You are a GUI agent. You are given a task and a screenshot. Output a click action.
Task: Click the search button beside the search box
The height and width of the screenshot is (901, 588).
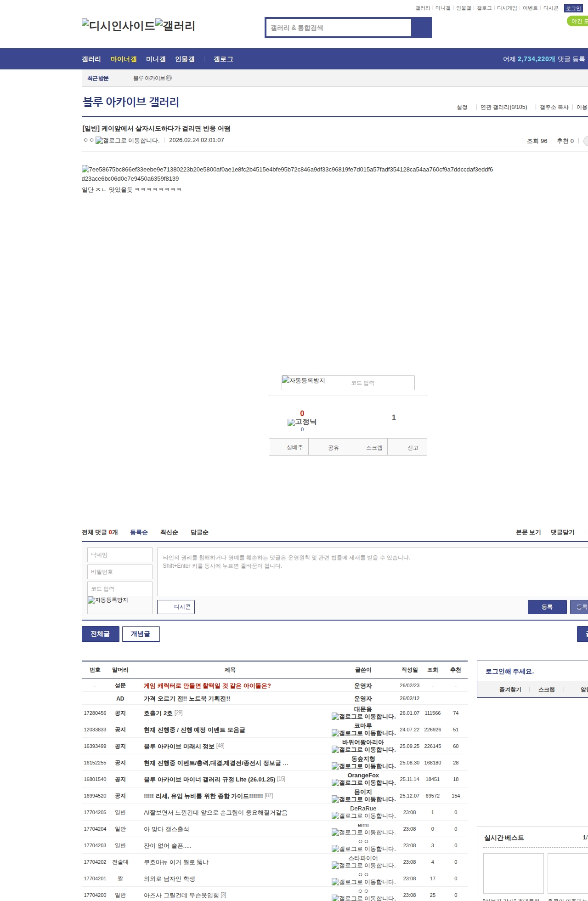tap(421, 28)
